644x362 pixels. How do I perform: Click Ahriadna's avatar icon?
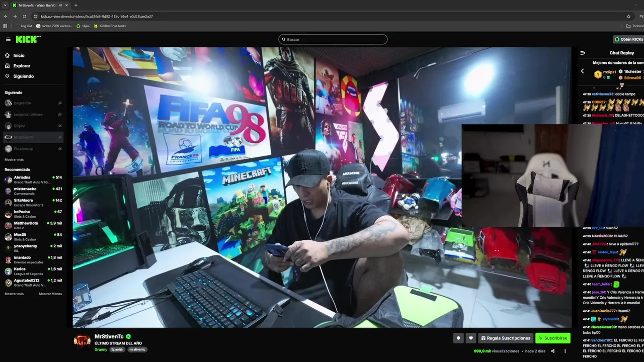click(x=8, y=179)
